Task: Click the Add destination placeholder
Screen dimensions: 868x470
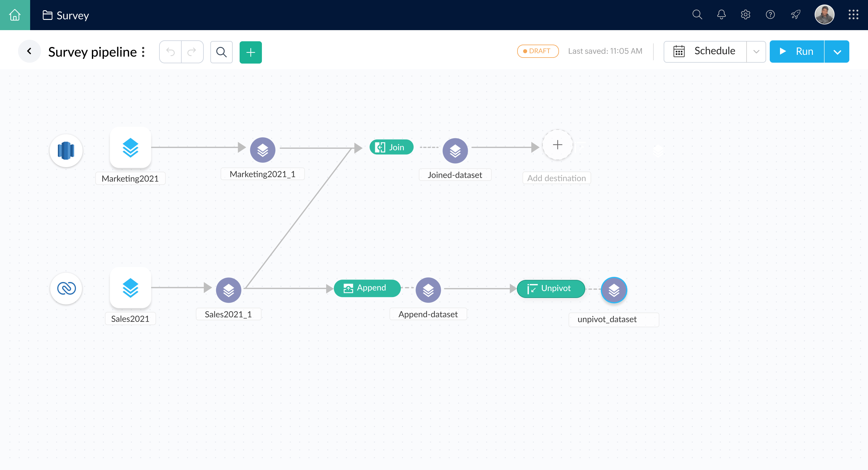Action: 557,145
